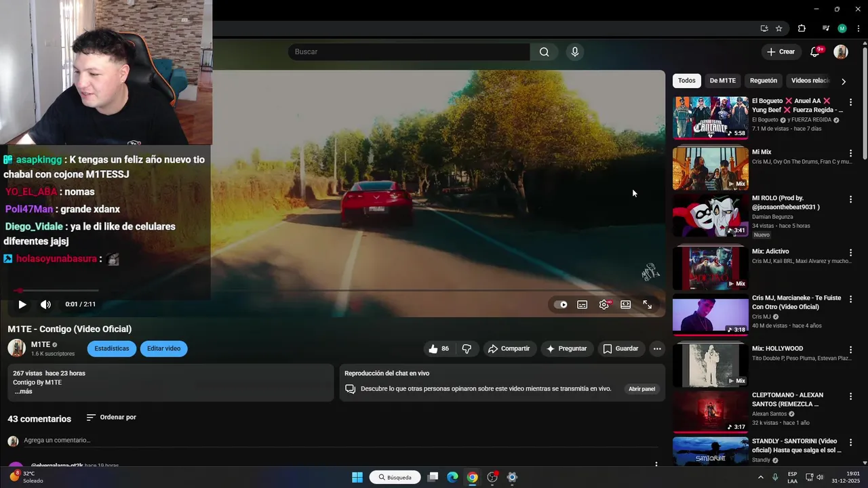Open options menu for Te Fuiste Con Otro

coord(850,300)
